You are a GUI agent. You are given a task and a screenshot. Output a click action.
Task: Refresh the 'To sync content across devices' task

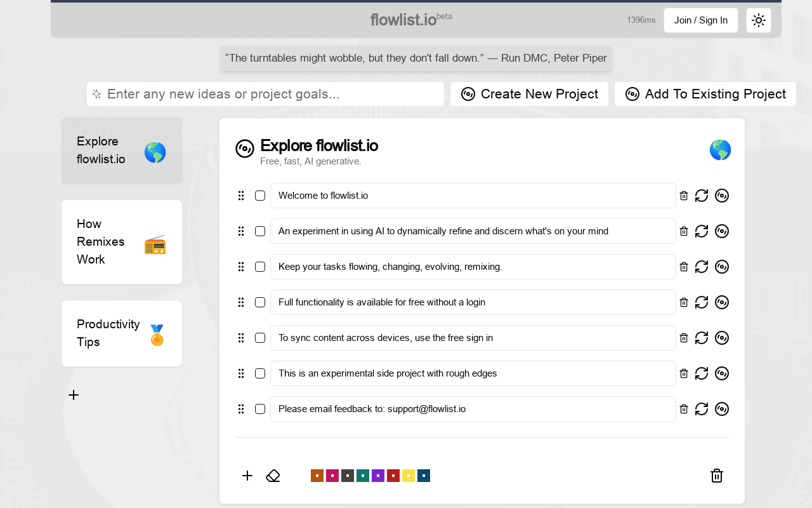[702, 338]
